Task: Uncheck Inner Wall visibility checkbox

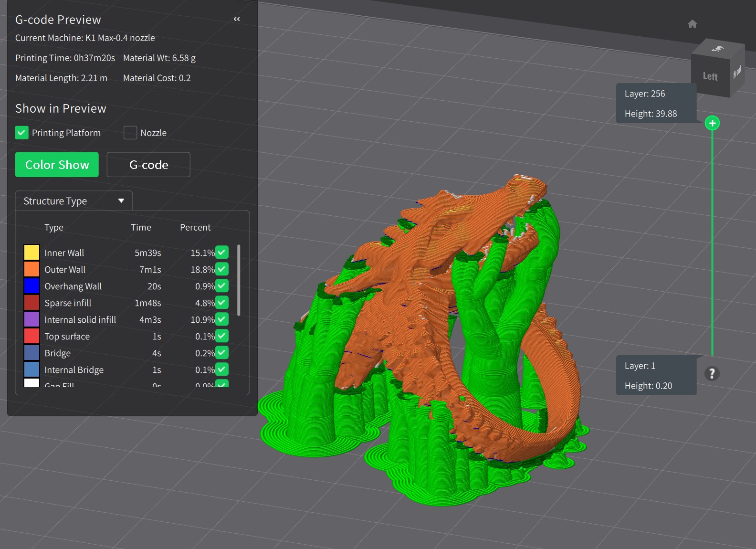Action: click(222, 252)
